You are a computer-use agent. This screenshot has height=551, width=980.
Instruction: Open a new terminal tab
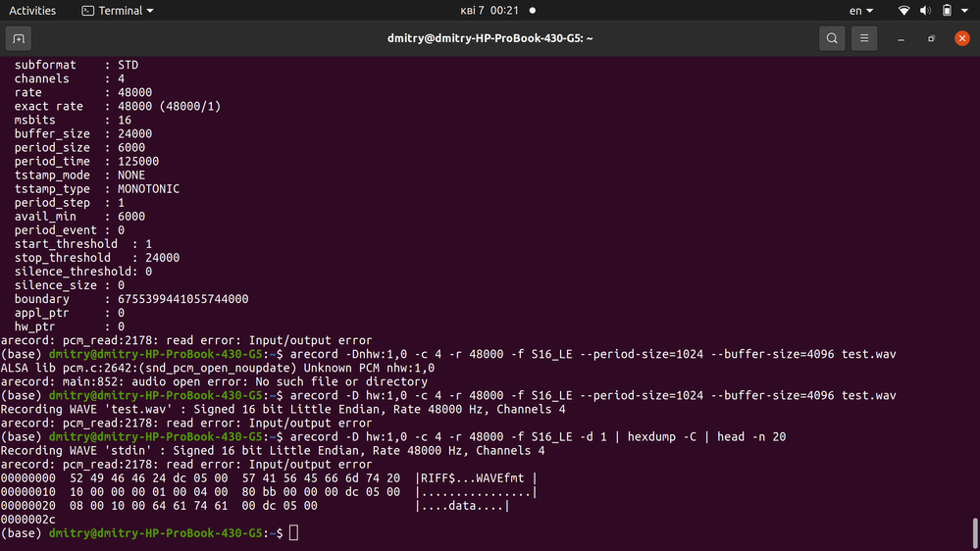click(x=19, y=39)
